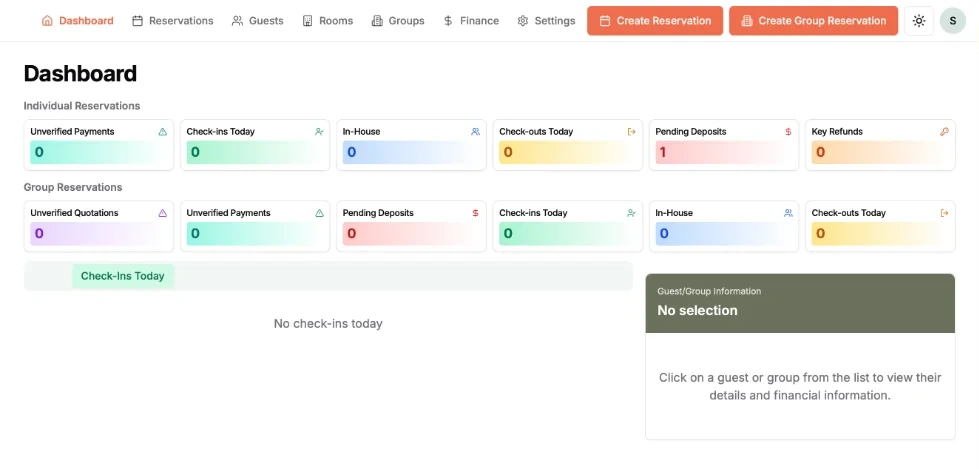
Task: Click calendar icon in Create Reservation button
Action: (604, 21)
